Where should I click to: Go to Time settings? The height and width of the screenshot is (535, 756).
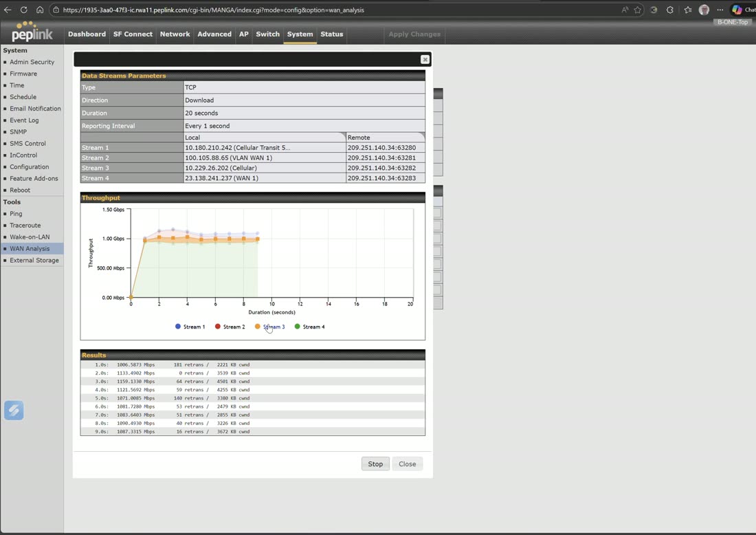(17, 85)
